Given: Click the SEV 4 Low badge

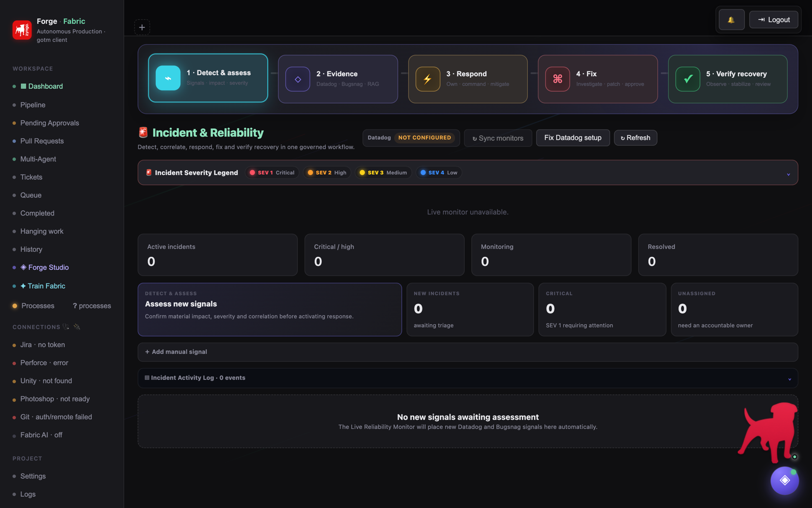Looking at the screenshot, I should [439, 173].
